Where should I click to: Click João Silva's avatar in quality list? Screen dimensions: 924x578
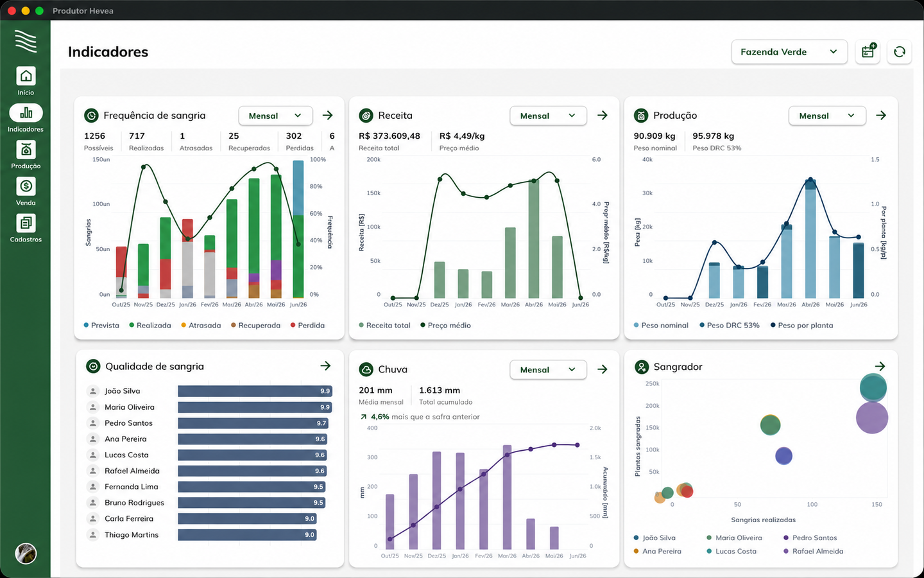[93, 390]
